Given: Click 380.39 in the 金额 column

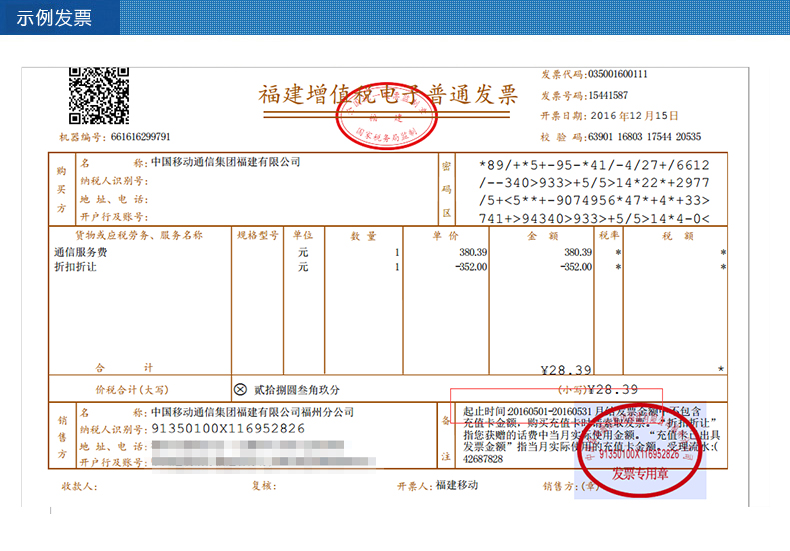Looking at the screenshot, I should pyautogui.click(x=578, y=252).
